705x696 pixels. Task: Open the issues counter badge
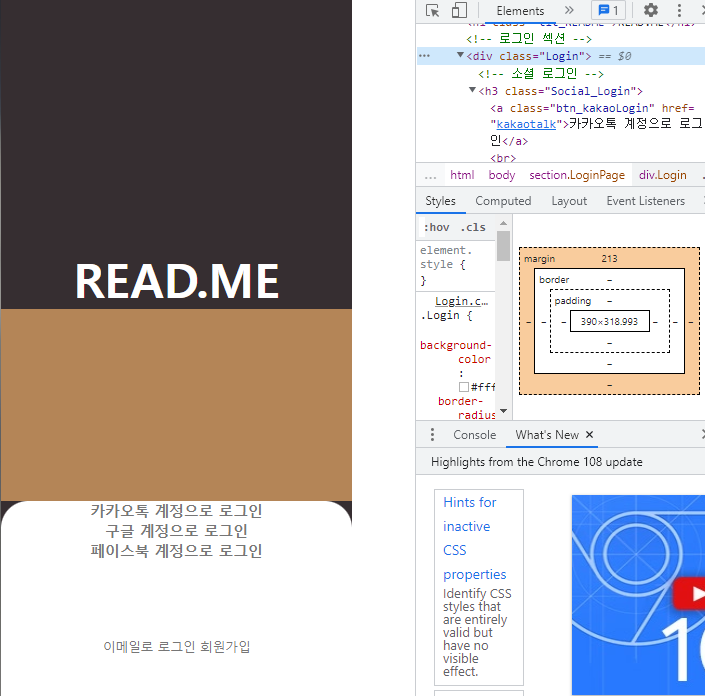608,10
